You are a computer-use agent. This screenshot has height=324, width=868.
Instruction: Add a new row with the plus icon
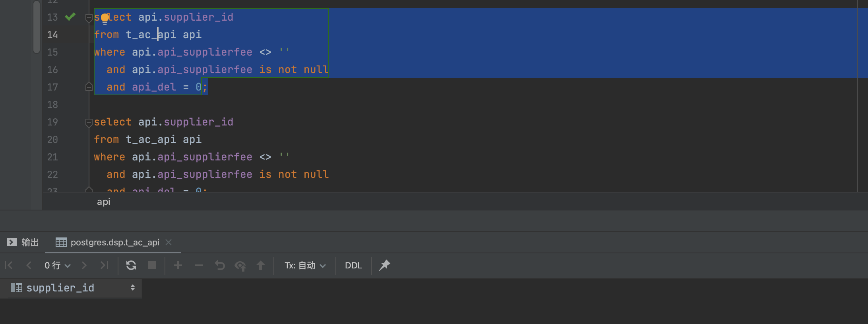pos(178,265)
